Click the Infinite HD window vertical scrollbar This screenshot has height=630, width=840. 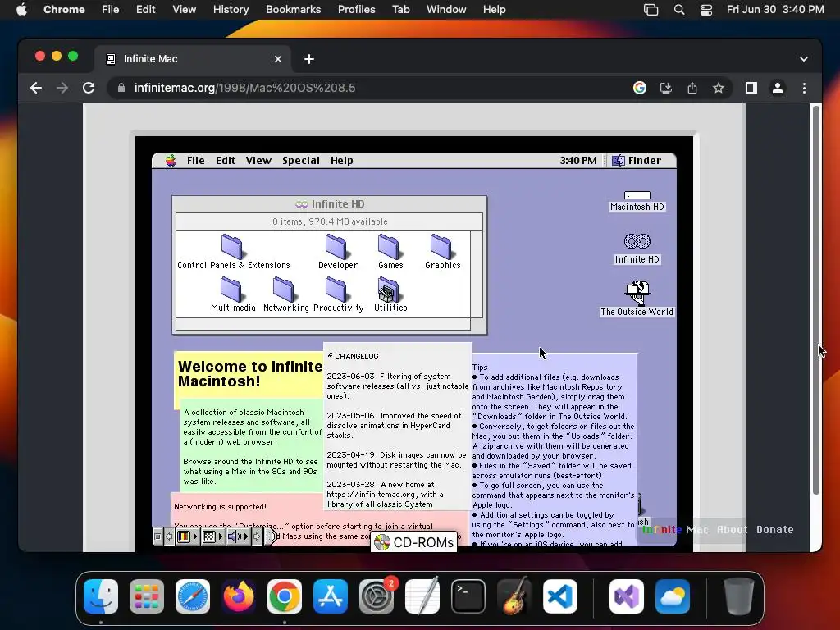(x=477, y=274)
